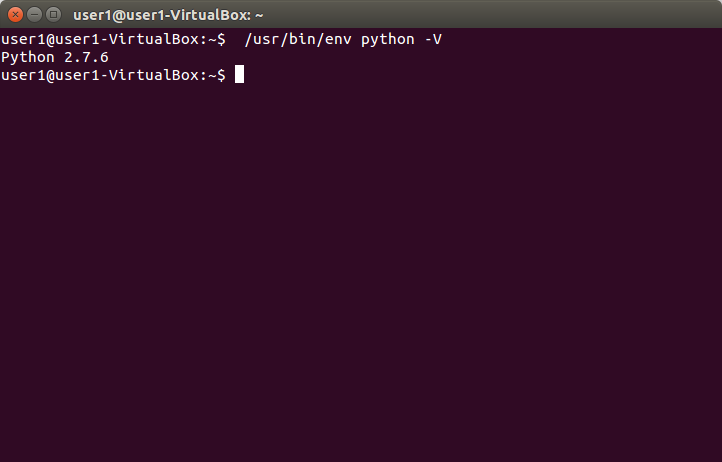Click the tilde in the window title

[258, 15]
